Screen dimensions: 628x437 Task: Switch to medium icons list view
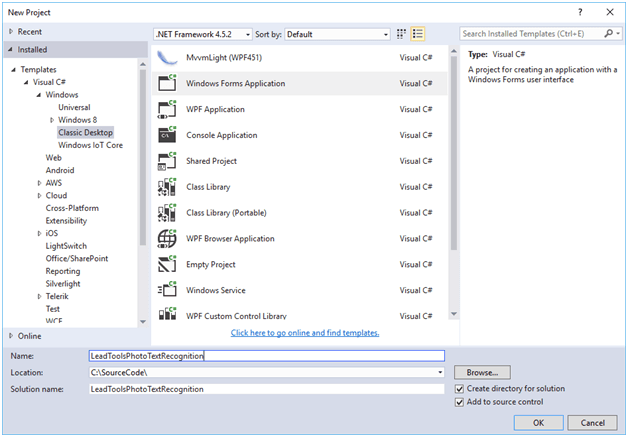click(x=418, y=34)
